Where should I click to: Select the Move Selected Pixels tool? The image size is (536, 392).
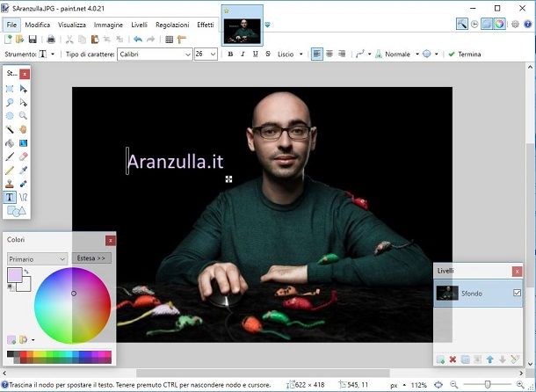[x=23, y=89]
